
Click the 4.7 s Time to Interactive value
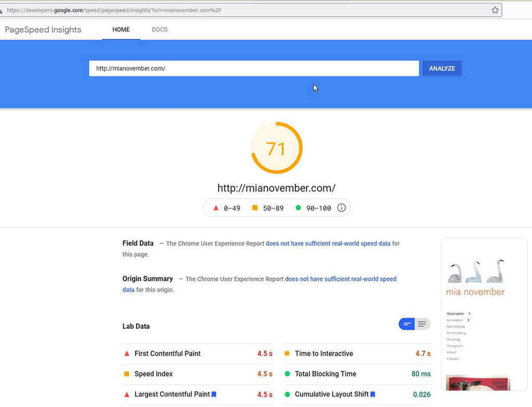[423, 354]
